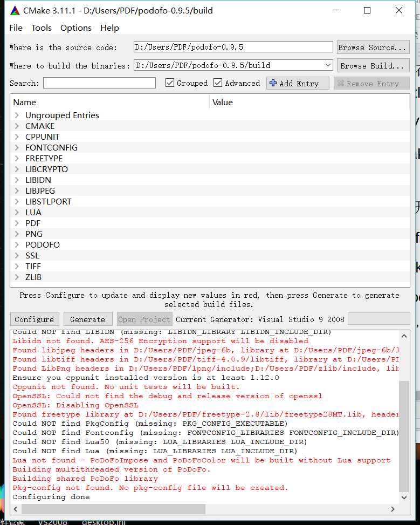The width and height of the screenshot is (420, 525).
Task: Expand the CMAKE group
Action: point(17,126)
